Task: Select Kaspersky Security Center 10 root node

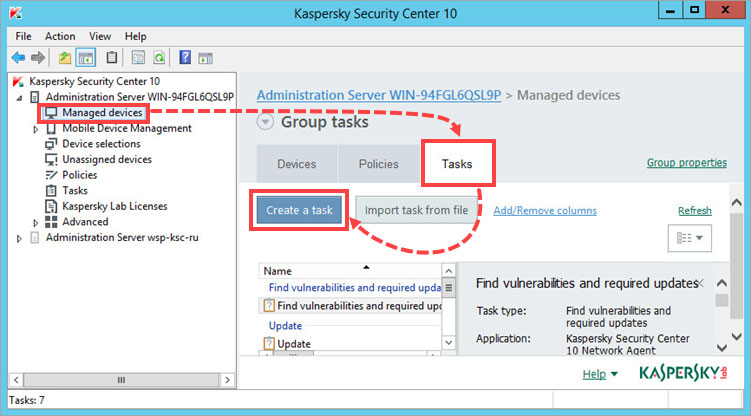Action: tap(94, 81)
